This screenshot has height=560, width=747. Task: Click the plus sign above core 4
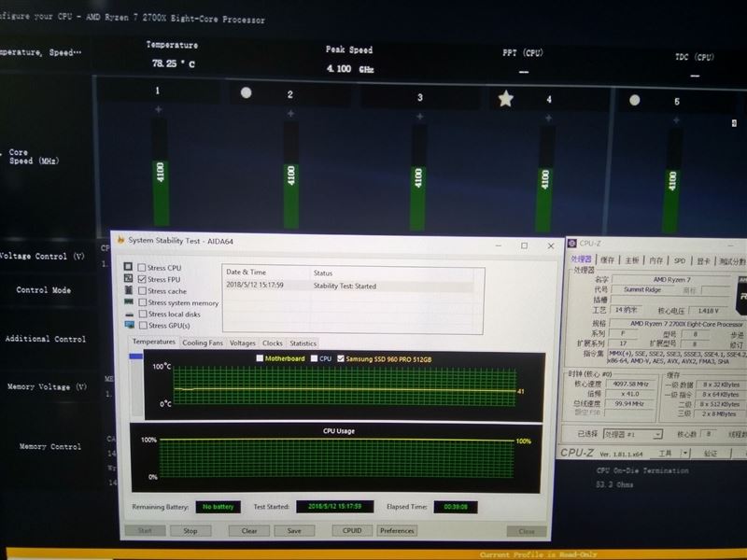(548, 118)
